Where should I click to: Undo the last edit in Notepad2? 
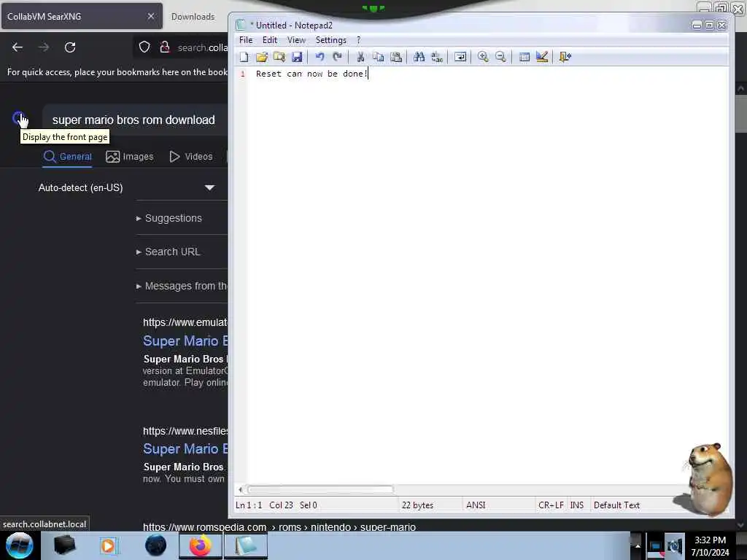(320, 57)
